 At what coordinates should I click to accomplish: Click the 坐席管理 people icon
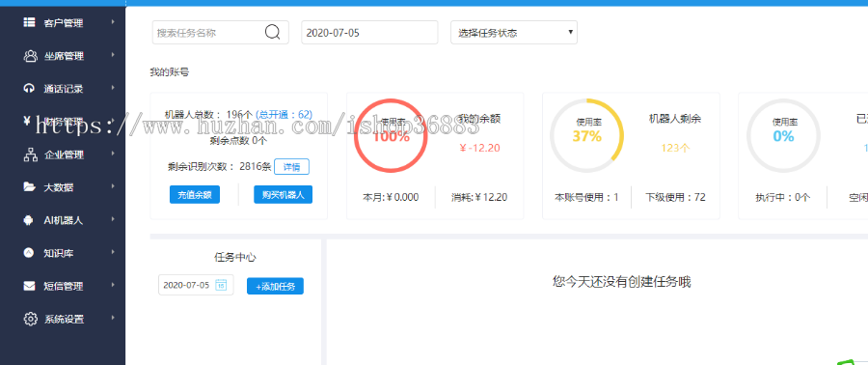(30, 56)
